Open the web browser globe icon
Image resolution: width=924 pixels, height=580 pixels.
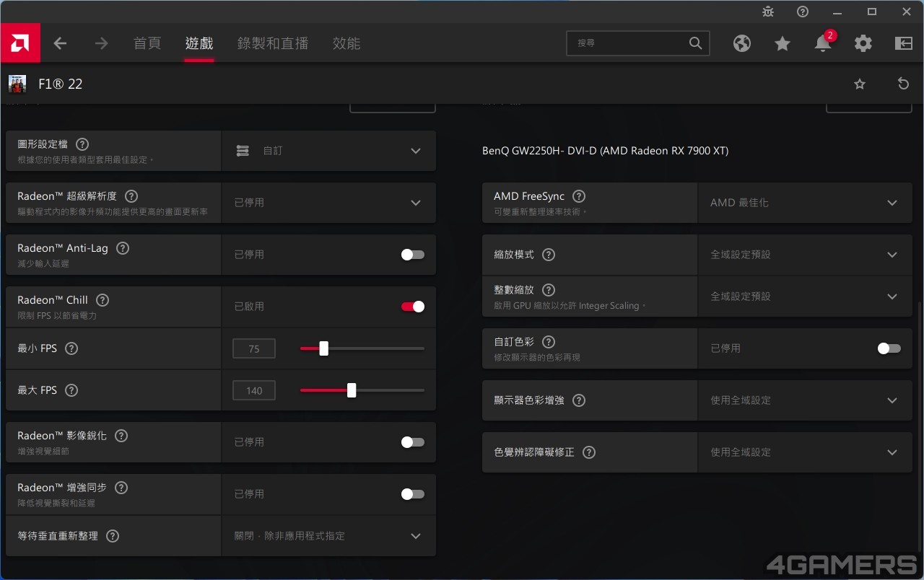pyautogui.click(x=742, y=43)
